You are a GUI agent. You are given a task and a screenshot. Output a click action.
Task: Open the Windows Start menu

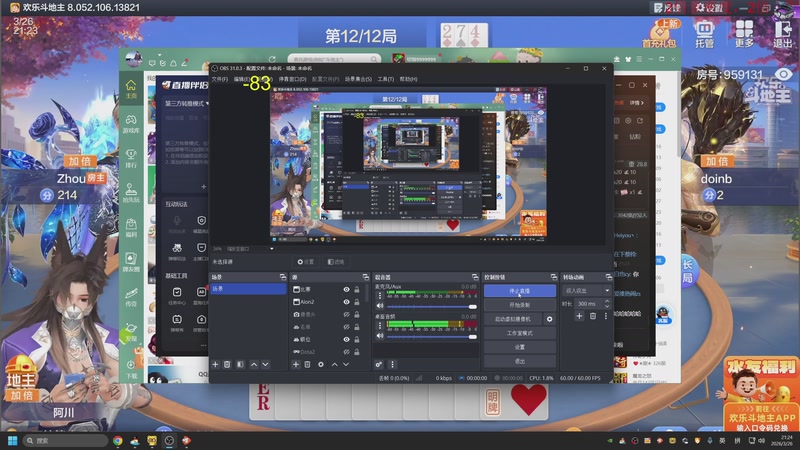[x=13, y=440]
